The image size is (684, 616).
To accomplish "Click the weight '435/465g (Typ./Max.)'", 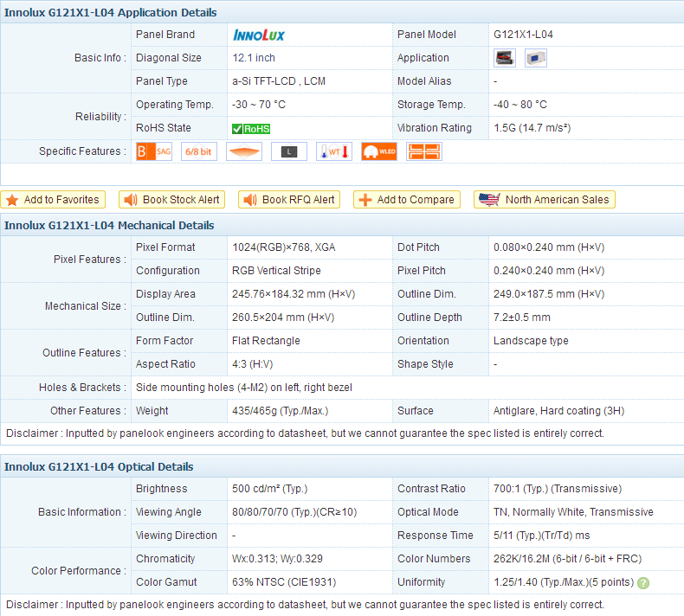I will coord(280,411).
